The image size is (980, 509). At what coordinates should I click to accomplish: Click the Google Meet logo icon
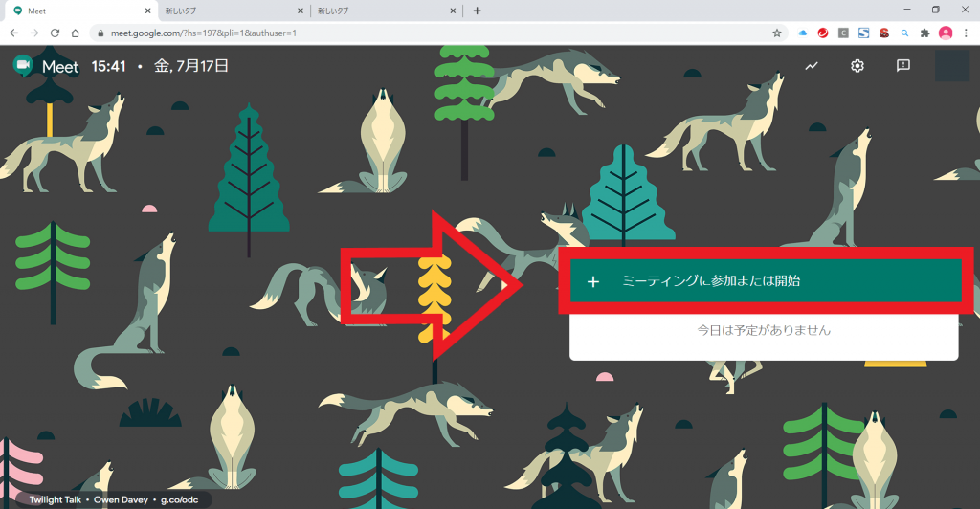pyautogui.click(x=23, y=66)
